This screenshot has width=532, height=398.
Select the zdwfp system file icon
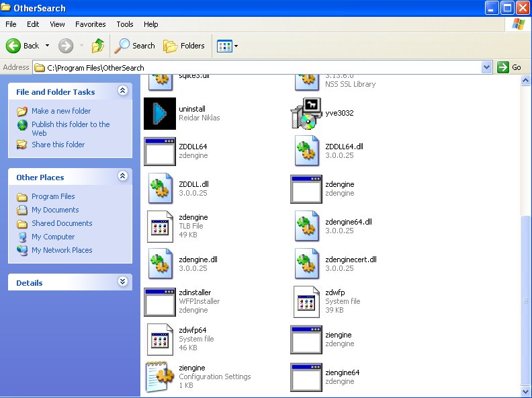pos(306,302)
